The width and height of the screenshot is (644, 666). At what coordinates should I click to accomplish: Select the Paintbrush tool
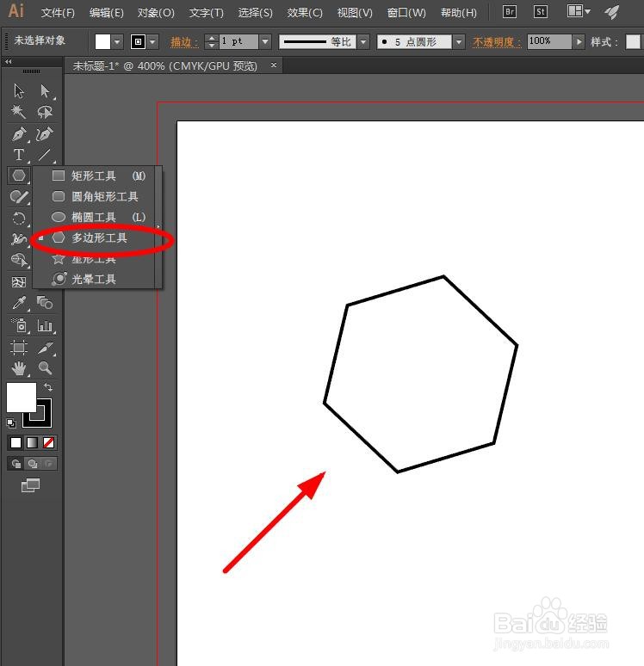[19, 196]
